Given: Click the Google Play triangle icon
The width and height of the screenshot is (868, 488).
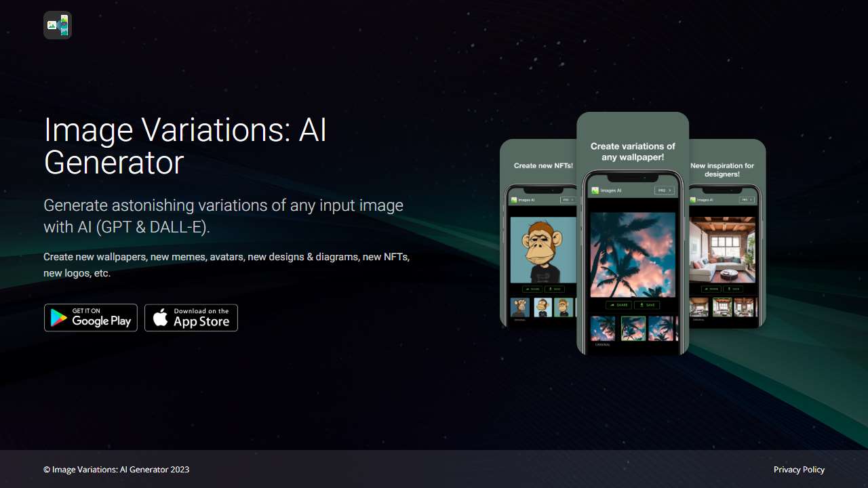Looking at the screenshot, I should coord(56,317).
